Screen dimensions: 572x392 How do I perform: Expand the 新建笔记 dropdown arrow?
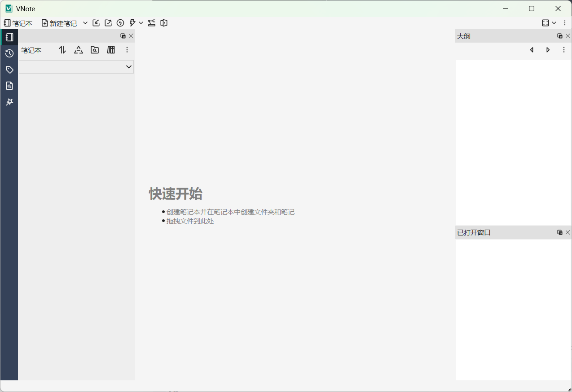pyautogui.click(x=85, y=23)
